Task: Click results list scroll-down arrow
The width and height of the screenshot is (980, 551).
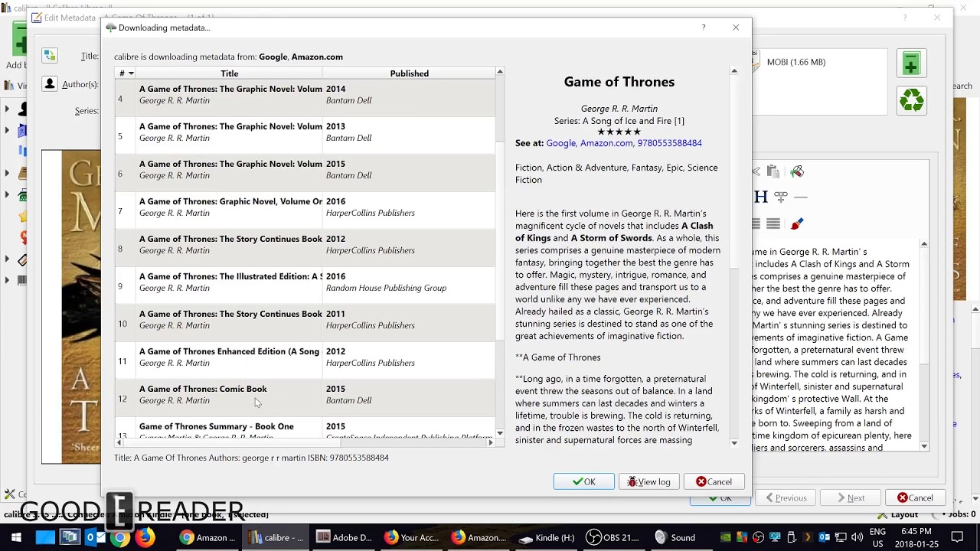Action: [x=500, y=433]
